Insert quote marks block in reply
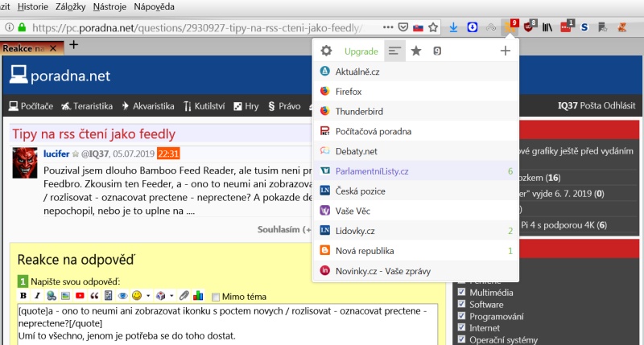The image size is (644, 345). (x=94, y=295)
